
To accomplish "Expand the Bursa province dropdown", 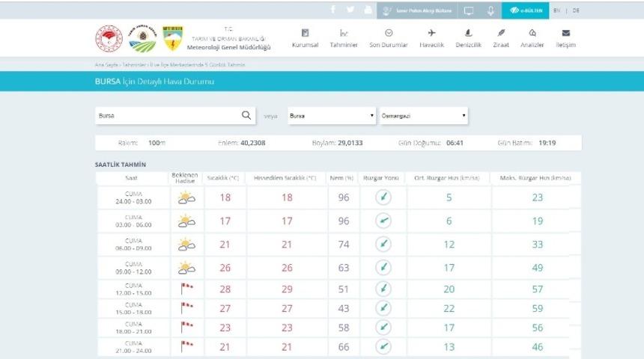I will pyautogui.click(x=332, y=116).
